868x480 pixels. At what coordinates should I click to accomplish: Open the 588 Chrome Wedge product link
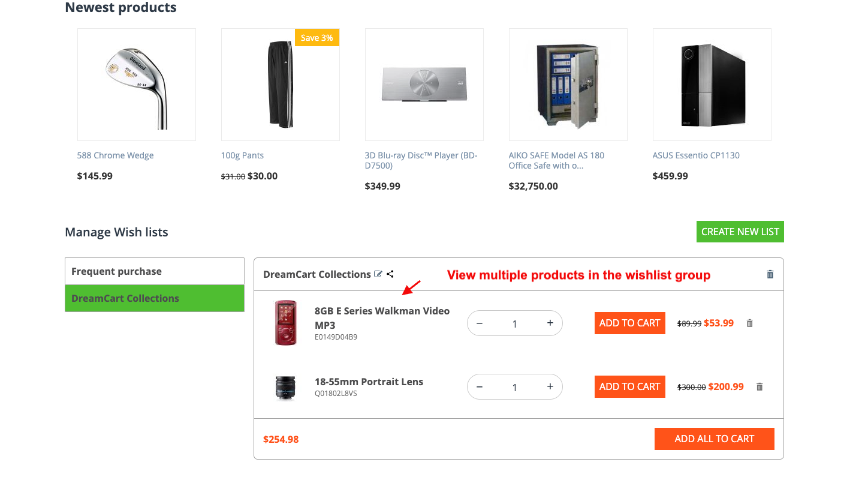tap(116, 155)
